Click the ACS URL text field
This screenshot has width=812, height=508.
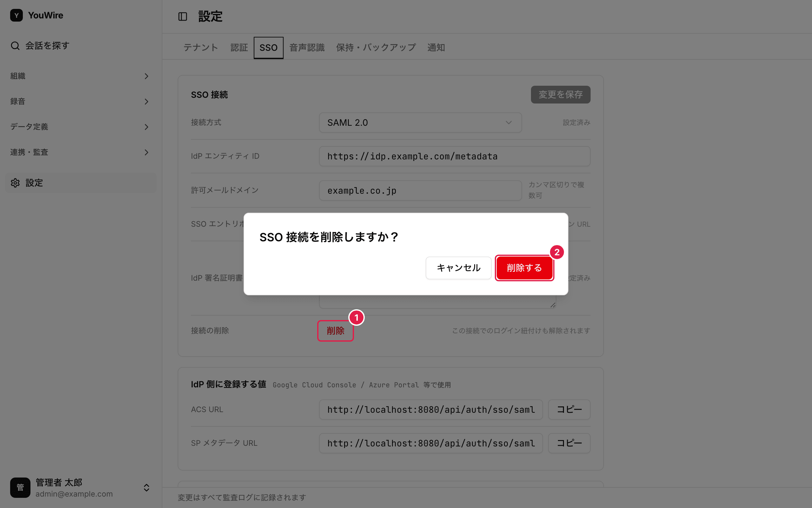[x=431, y=410]
